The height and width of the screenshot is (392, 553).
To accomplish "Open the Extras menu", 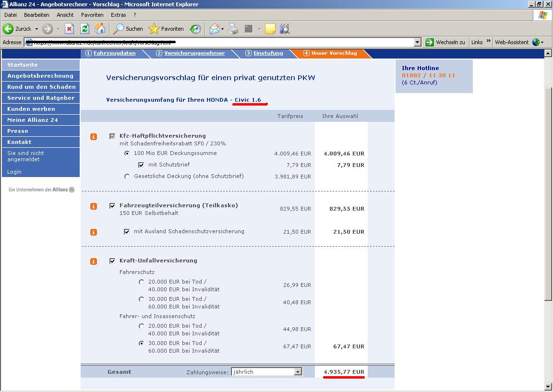I will 118,15.
